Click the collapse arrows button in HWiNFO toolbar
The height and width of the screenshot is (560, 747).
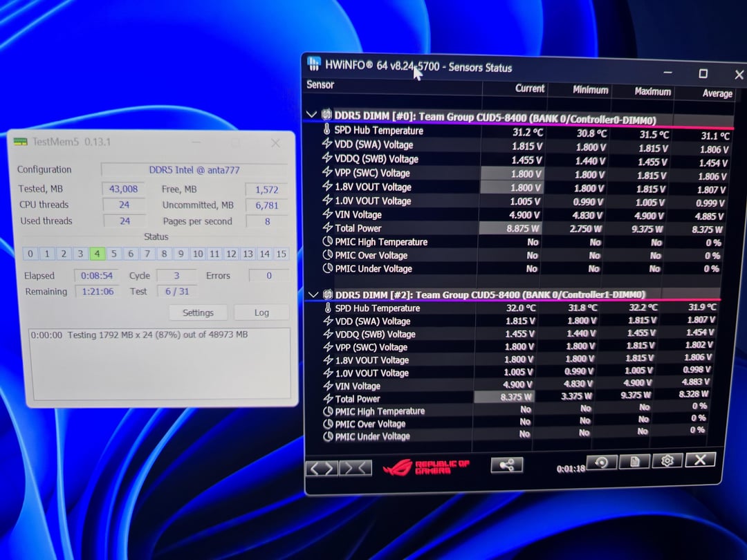(x=356, y=469)
